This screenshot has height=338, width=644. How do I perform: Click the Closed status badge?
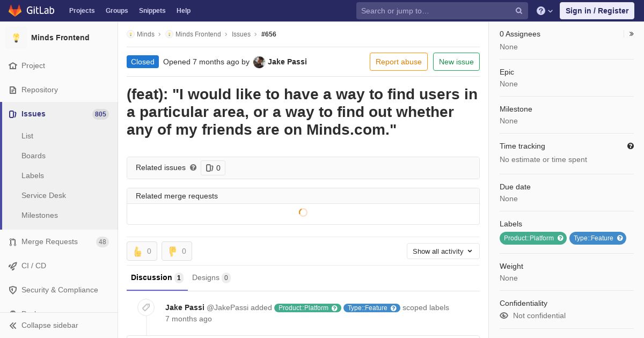[x=143, y=62]
